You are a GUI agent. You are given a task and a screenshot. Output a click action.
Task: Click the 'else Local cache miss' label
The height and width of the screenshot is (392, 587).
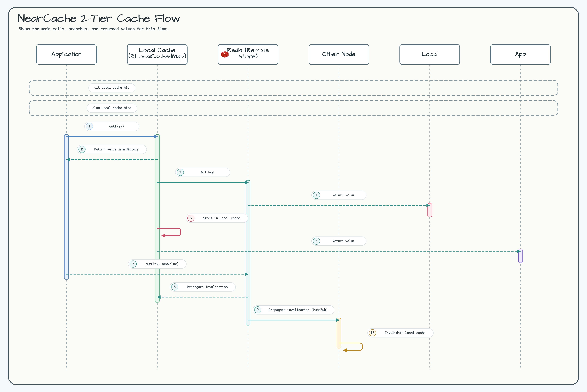(x=112, y=108)
